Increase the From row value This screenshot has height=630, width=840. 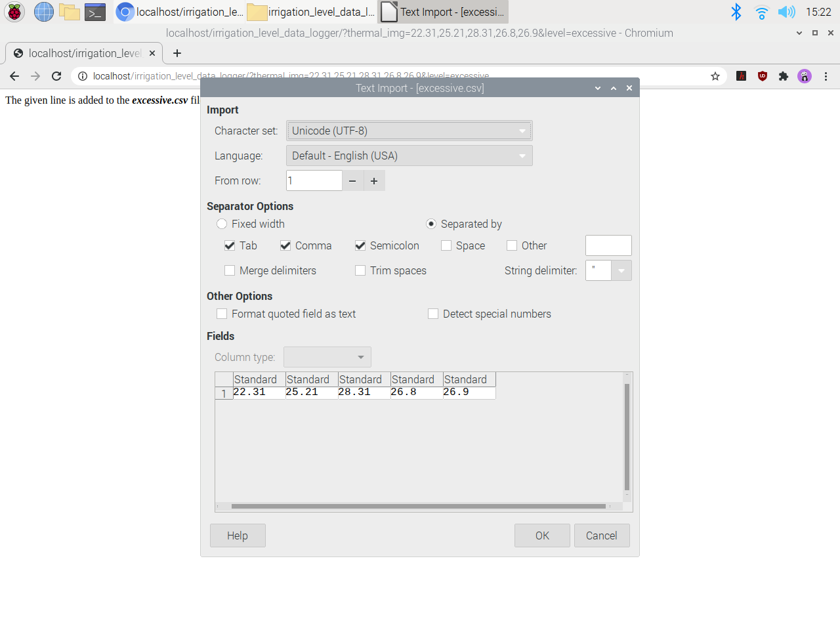tap(374, 180)
